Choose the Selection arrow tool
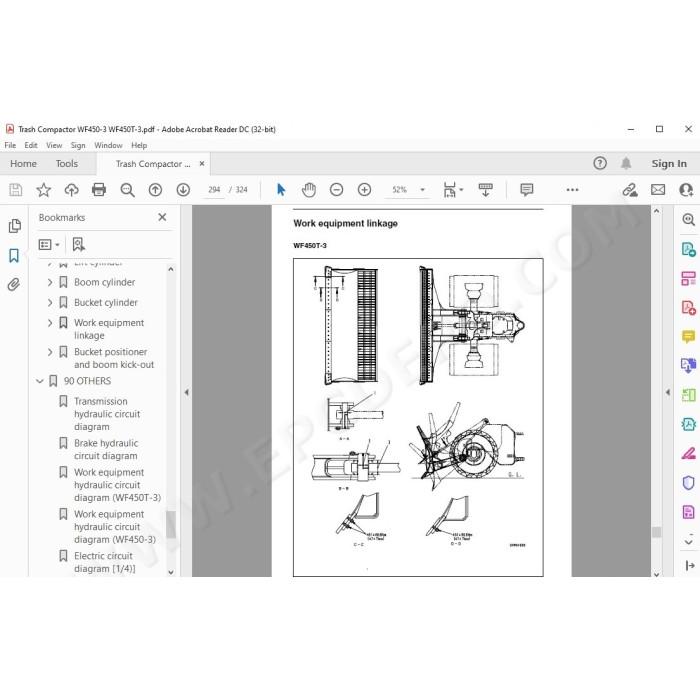The width and height of the screenshot is (700, 700). click(281, 190)
